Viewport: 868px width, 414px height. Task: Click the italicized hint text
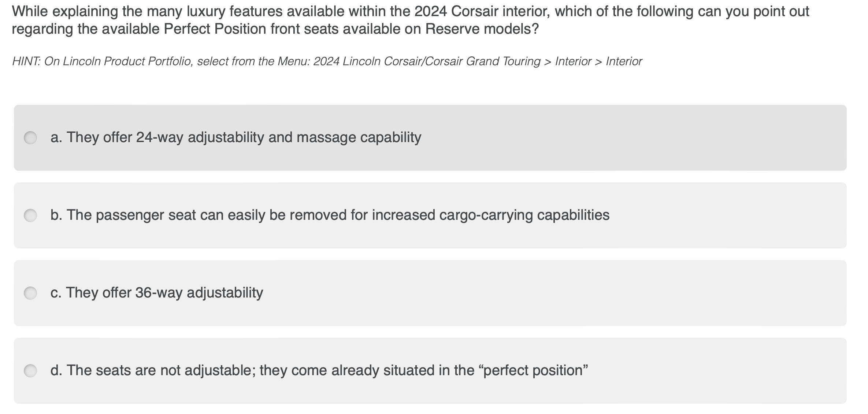click(326, 62)
